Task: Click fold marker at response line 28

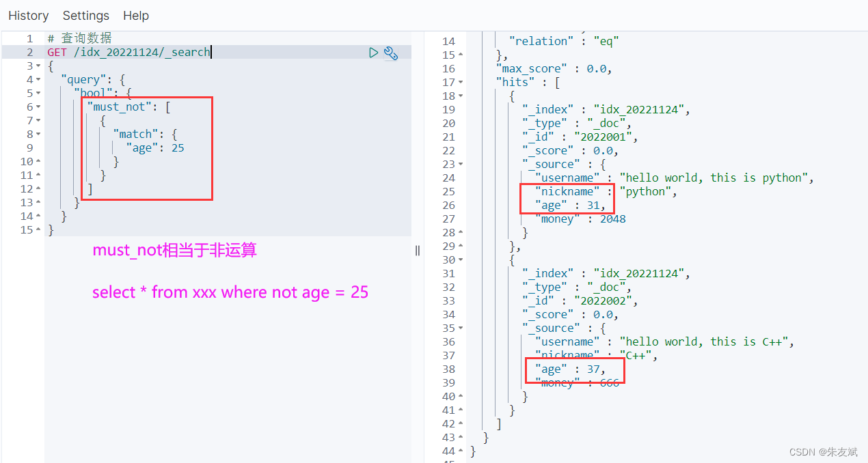Action: pos(461,233)
